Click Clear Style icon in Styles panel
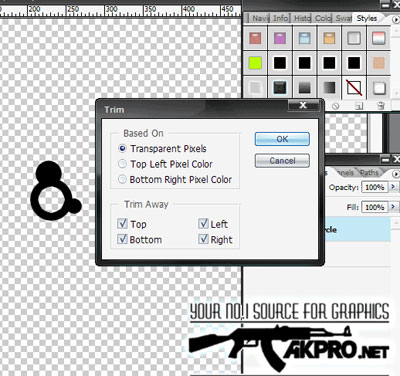Image resolution: width=400 pixels, height=376 pixels. (336, 106)
